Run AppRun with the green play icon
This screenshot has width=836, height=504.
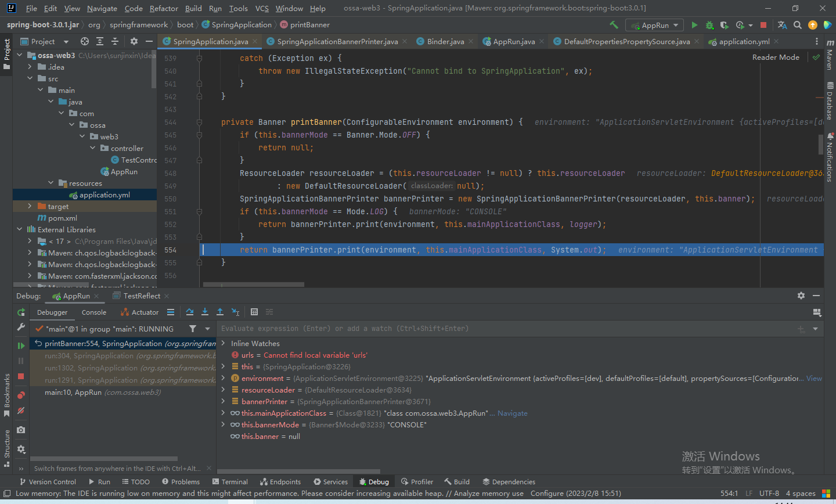[x=694, y=25]
